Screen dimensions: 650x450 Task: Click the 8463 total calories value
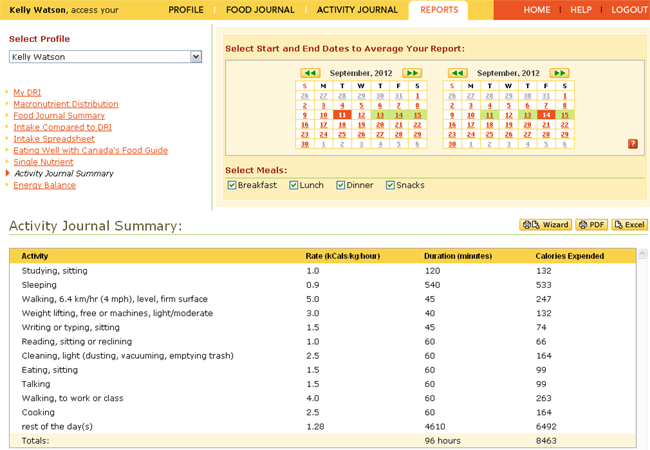click(546, 441)
